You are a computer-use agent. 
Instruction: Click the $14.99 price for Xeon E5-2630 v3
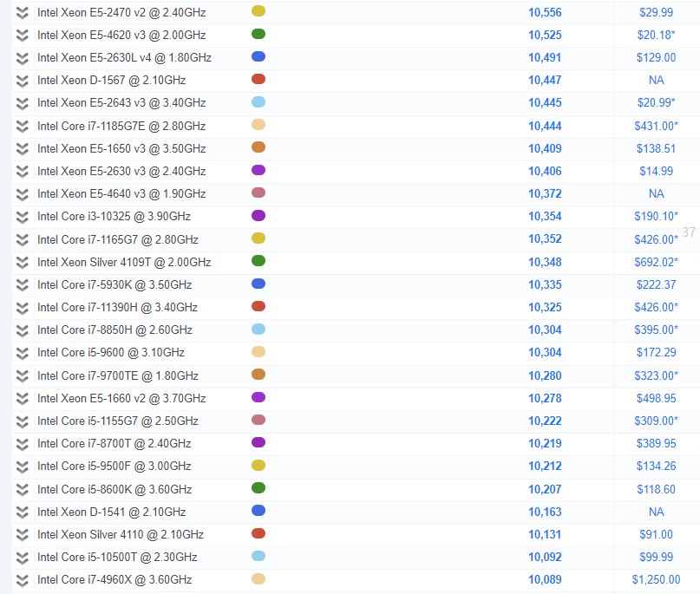pos(657,172)
